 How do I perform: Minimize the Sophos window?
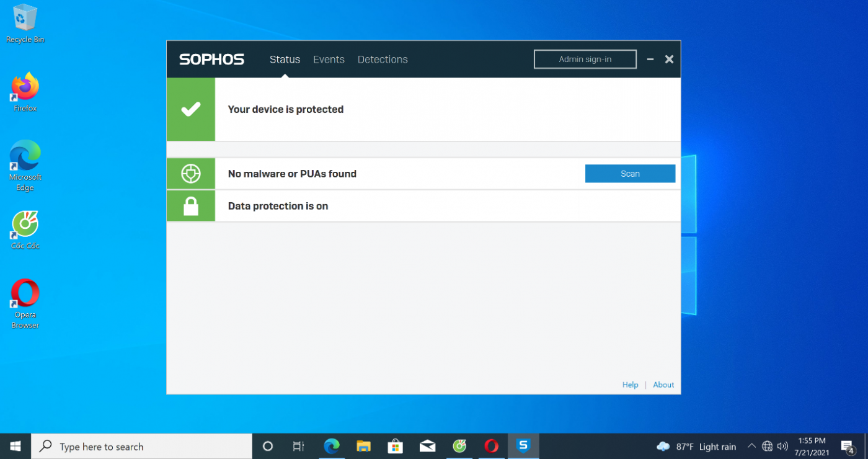650,60
